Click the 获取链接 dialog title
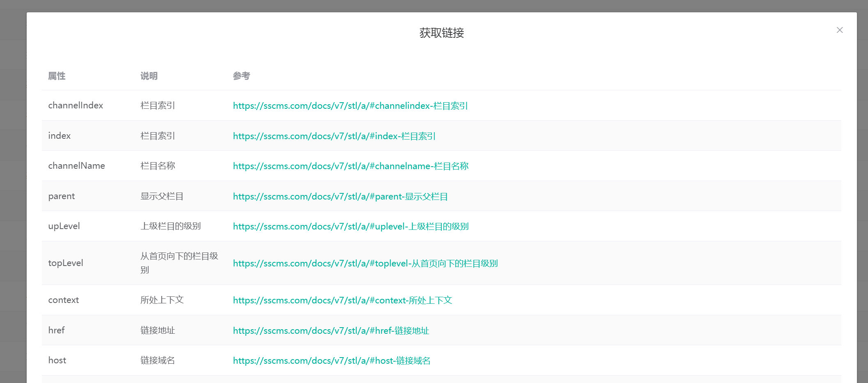 [x=441, y=33]
